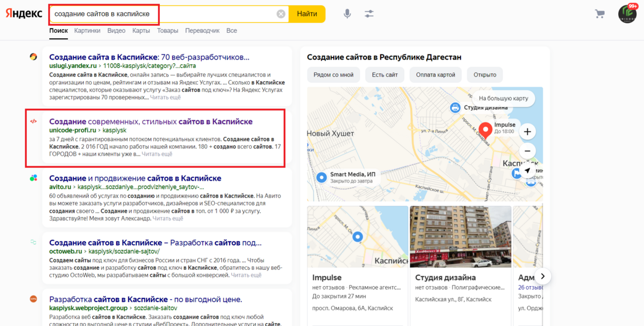The width and height of the screenshot is (644, 326).
Task: Switch to the Поиск tab
Action: pyautogui.click(x=59, y=31)
